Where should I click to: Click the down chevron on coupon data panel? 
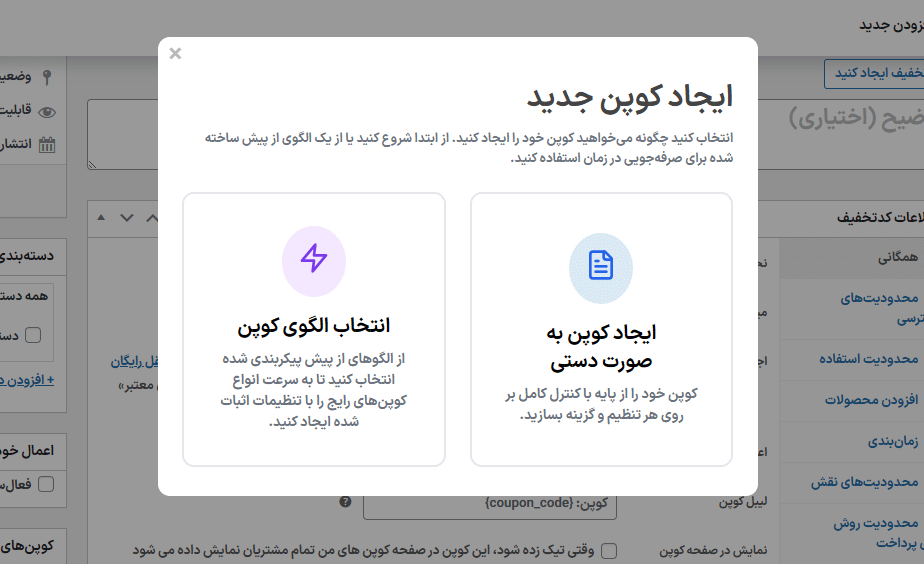coord(127,218)
